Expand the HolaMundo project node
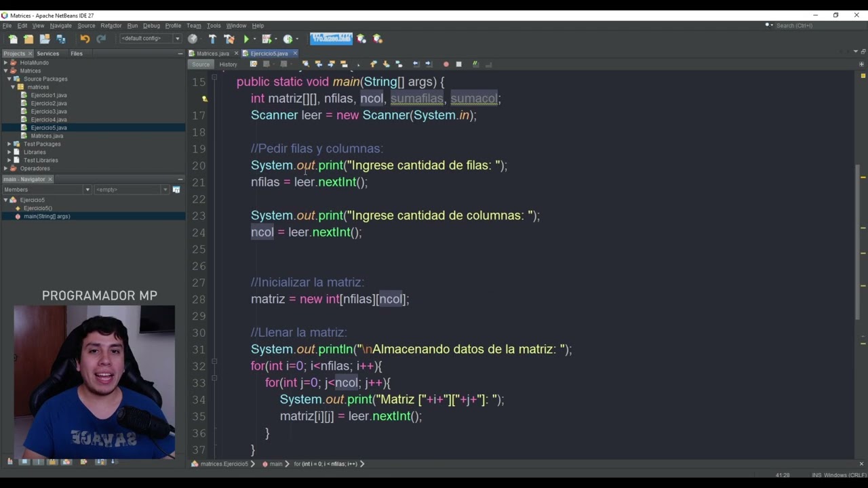Screen dimensions: 868x488 5,62
